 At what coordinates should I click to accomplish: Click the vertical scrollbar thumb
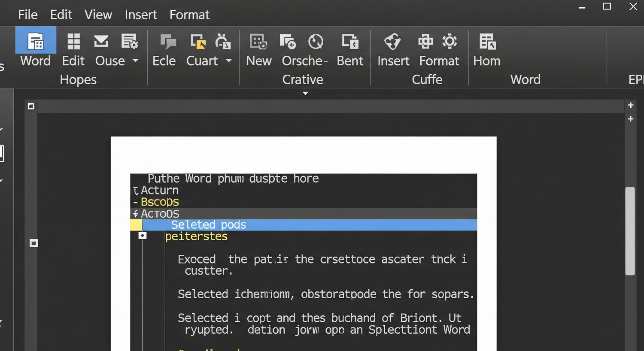coord(630,231)
